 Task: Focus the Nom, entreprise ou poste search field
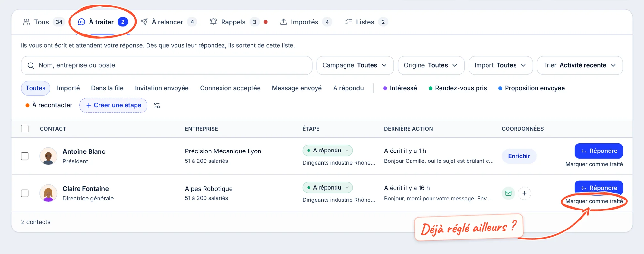tap(166, 65)
